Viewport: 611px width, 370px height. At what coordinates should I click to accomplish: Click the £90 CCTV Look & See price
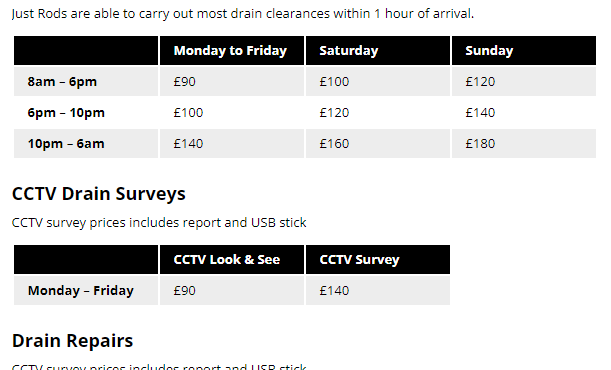pos(232,291)
